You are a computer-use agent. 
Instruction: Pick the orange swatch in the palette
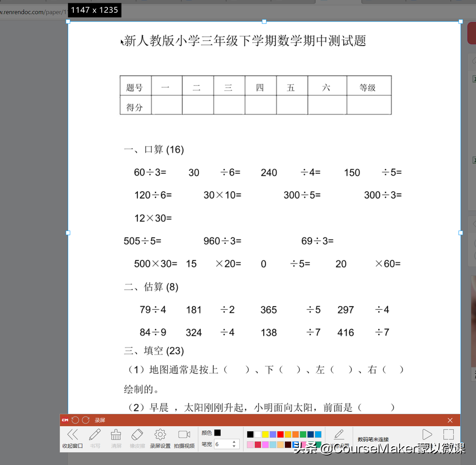click(296, 434)
